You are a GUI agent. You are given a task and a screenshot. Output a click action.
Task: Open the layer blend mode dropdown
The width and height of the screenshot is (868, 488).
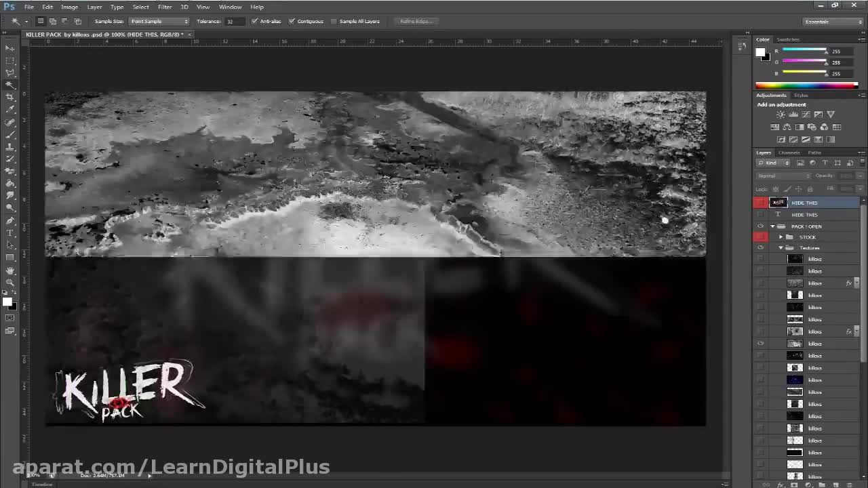(783, 176)
